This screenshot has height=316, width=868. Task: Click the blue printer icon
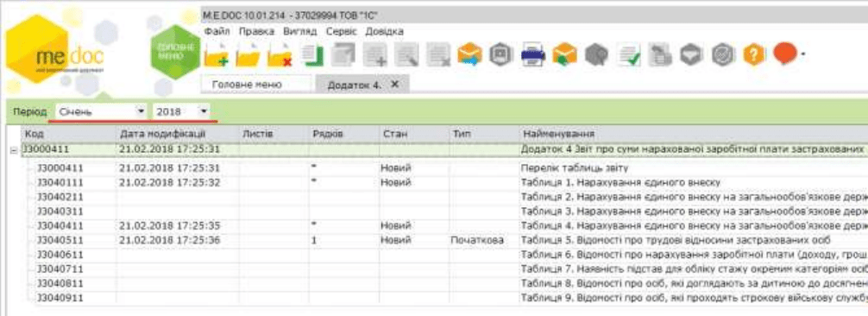pos(533,55)
